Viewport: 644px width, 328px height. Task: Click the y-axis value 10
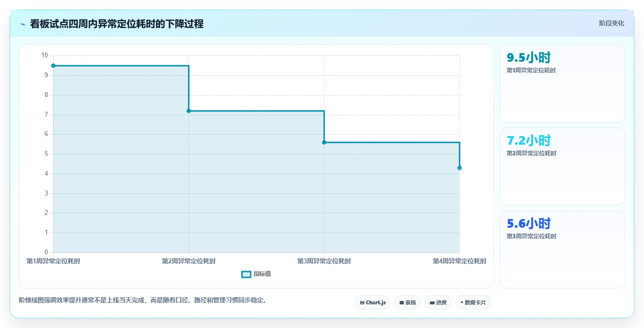45,55
